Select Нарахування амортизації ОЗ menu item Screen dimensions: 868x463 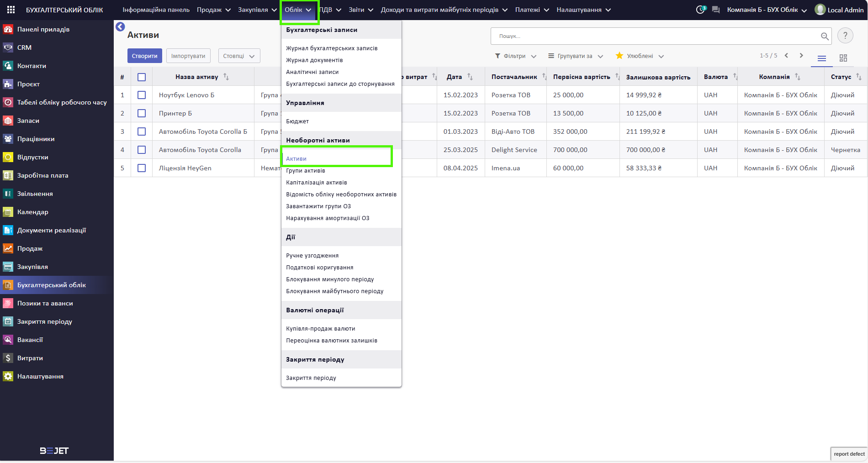(328, 218)
